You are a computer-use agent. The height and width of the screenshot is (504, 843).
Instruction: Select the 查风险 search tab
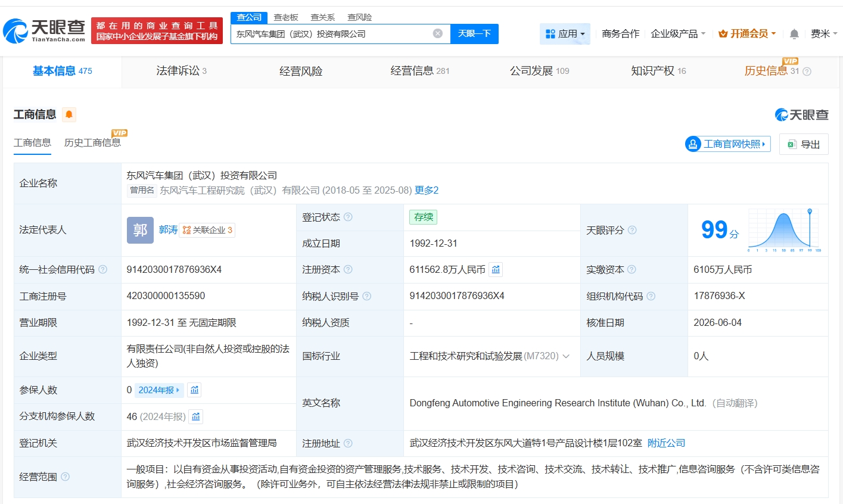click(x=360, y=17)
